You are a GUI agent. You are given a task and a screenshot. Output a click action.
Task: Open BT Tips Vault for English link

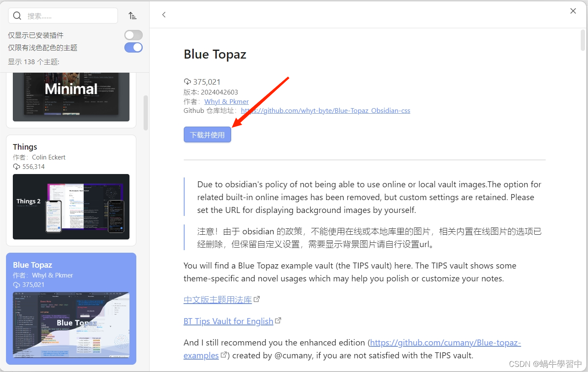click(228, 321)
